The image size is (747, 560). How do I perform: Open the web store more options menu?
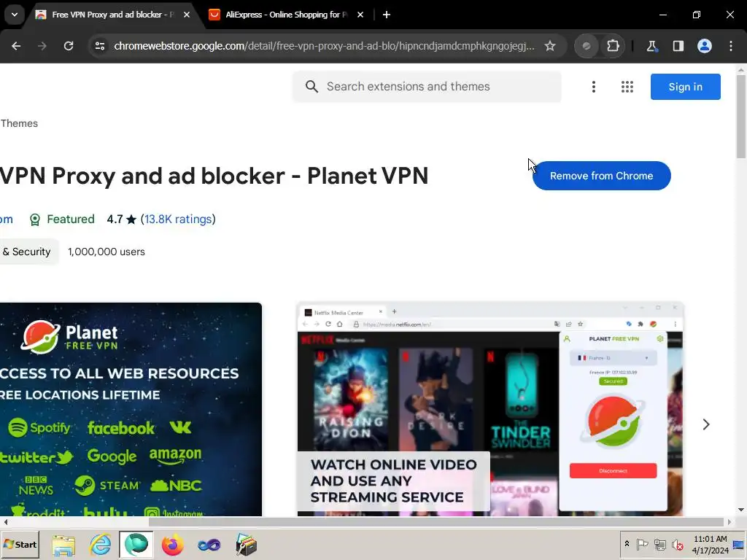[x=594, y=87]
